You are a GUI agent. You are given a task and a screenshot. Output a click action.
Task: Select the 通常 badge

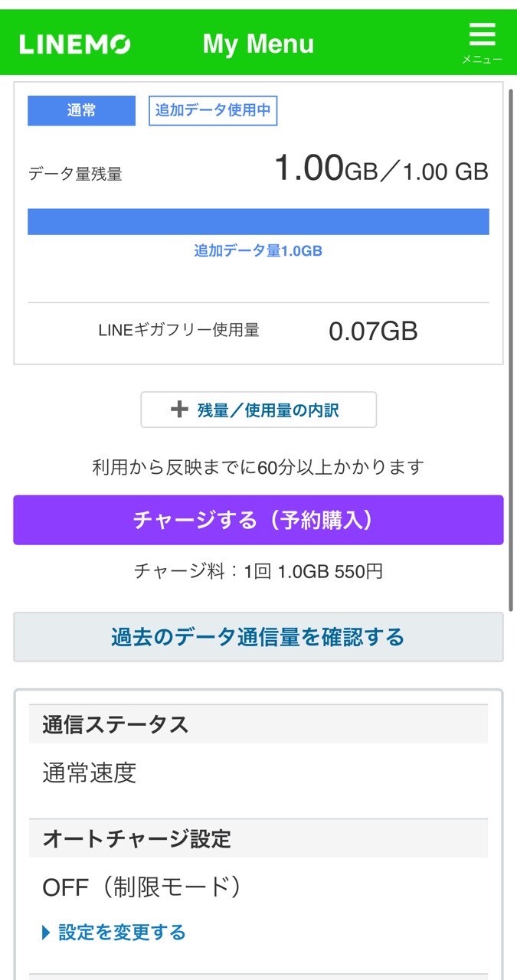click(x=81, y=110)
